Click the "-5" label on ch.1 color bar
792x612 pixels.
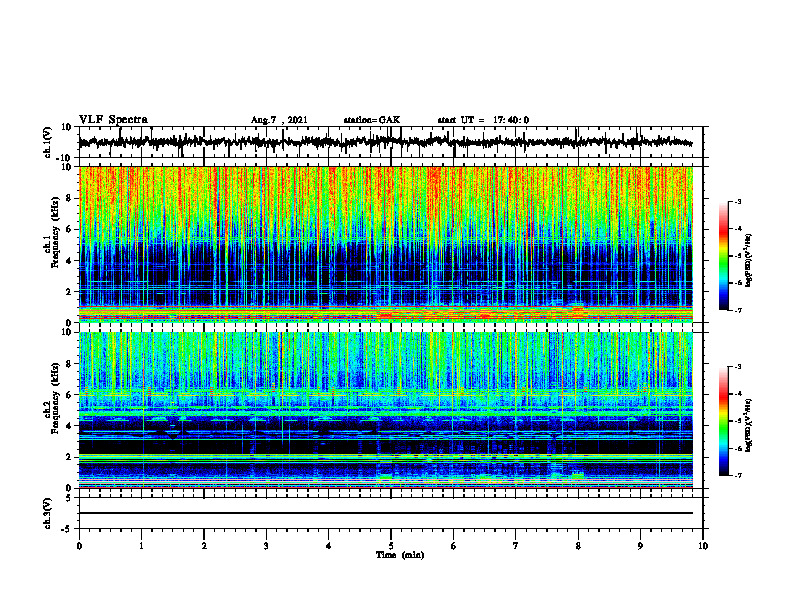(737, 256)
